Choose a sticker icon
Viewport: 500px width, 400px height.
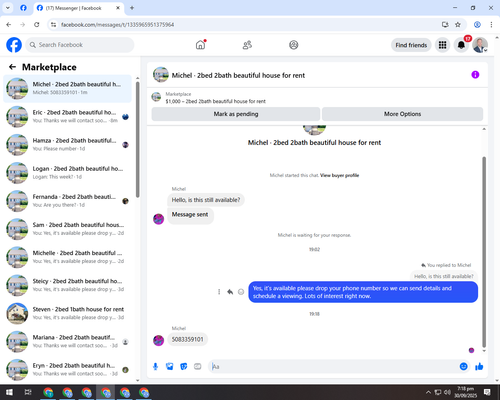pyautogui.click(x=184, y=367)
